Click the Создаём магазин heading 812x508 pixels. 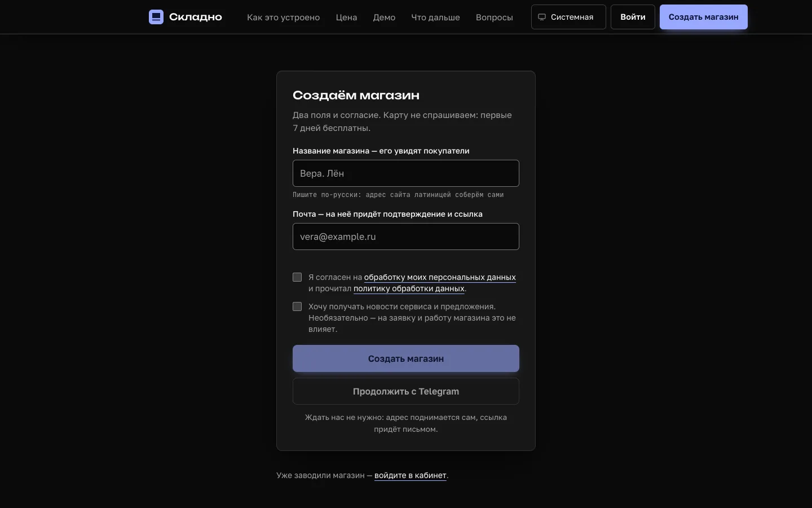pyautogui.click(x=356, y=95)
